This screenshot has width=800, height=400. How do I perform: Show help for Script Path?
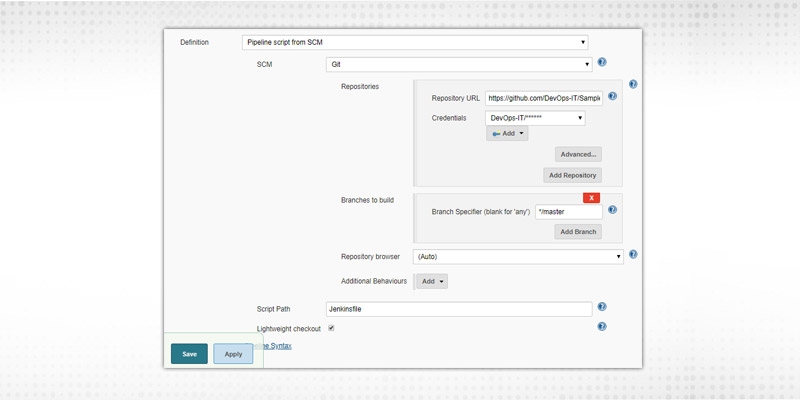point(602,307)
